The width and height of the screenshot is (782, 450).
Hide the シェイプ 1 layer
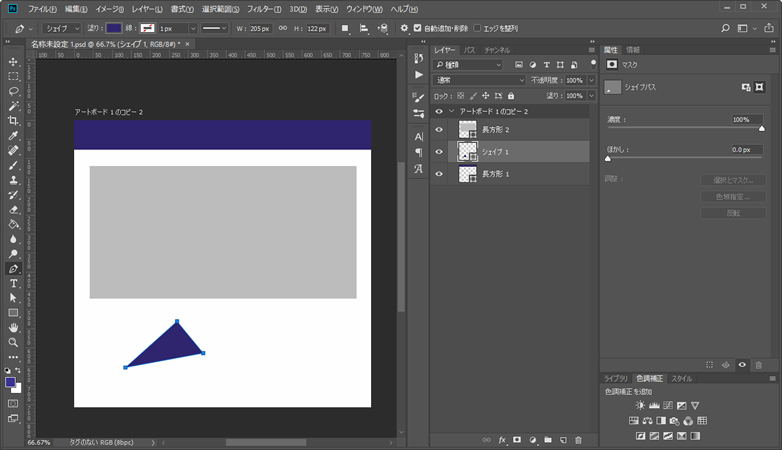coord(439,152)
